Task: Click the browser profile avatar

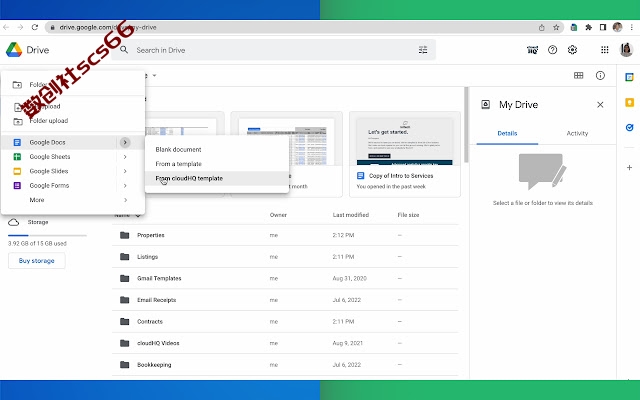Action: point(617,27)
